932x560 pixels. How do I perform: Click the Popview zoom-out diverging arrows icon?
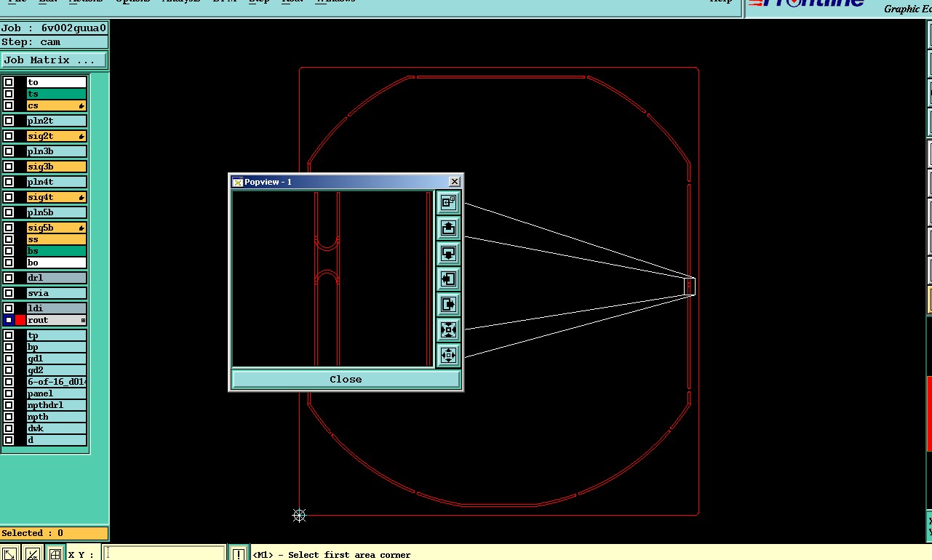(448, 355)
